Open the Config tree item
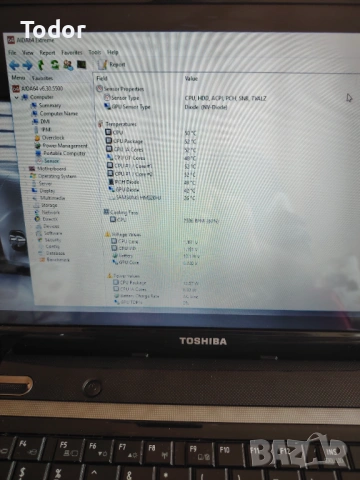Image resolution: width=360 pixels, height=480 pixels. click(49, 246)
